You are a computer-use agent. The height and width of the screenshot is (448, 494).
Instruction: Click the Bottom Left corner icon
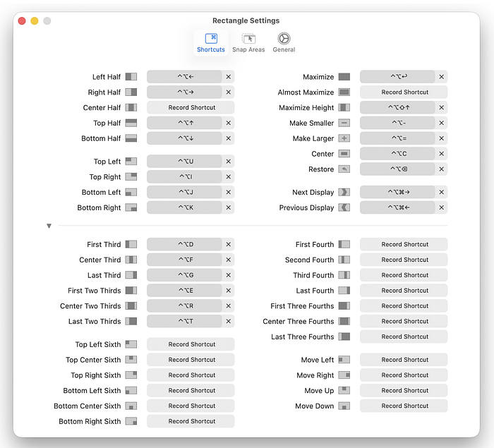(x=131, y=192)
